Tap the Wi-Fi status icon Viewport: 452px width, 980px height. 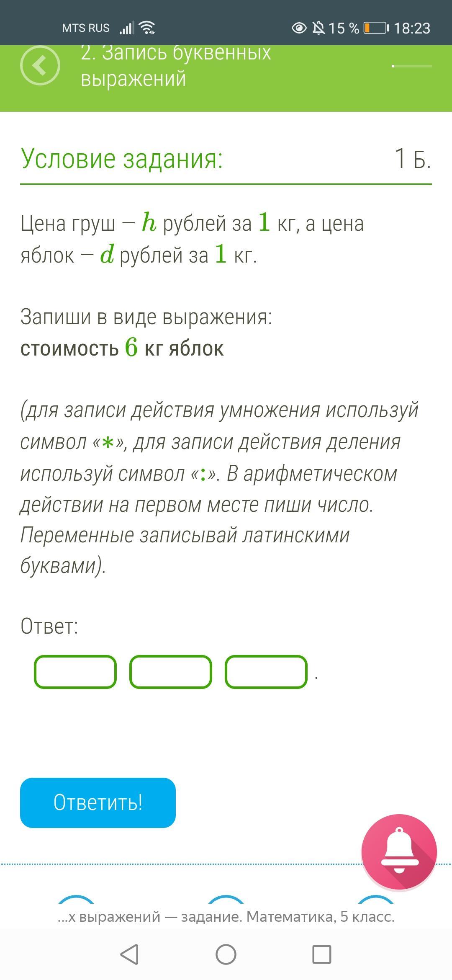pyautogui.click(x=147, y=28)
